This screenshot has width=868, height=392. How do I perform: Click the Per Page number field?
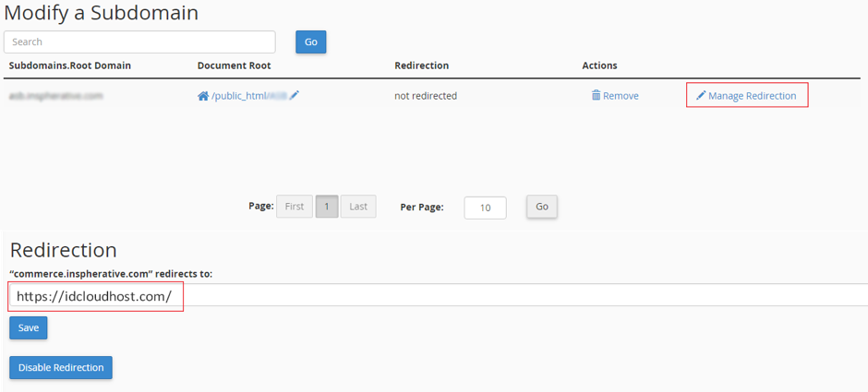pyautogui.click(x=486, y=208)
